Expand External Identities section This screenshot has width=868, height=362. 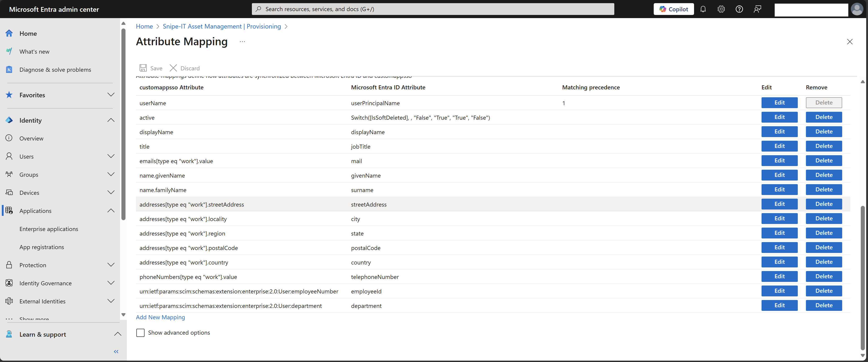click(x=111, y=301)
